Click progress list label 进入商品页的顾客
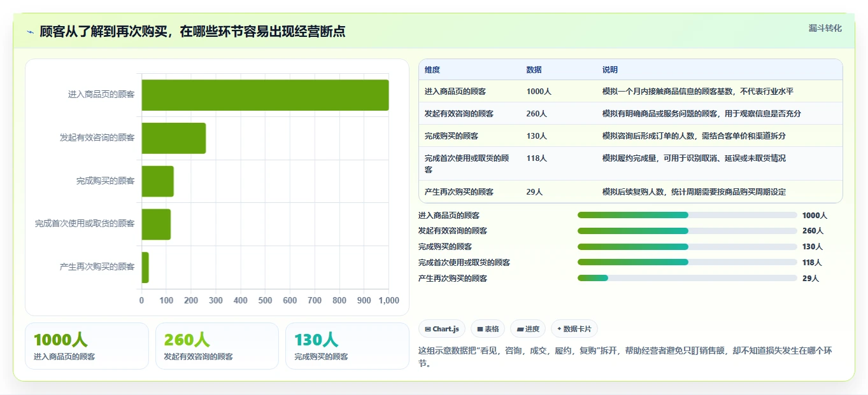This screenshot has height=395, width=868. point(449,216)
